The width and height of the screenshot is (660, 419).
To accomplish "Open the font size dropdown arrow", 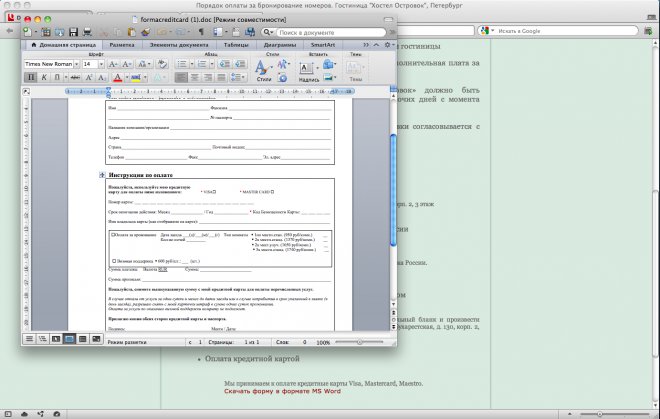I will [x=101, y=64].
